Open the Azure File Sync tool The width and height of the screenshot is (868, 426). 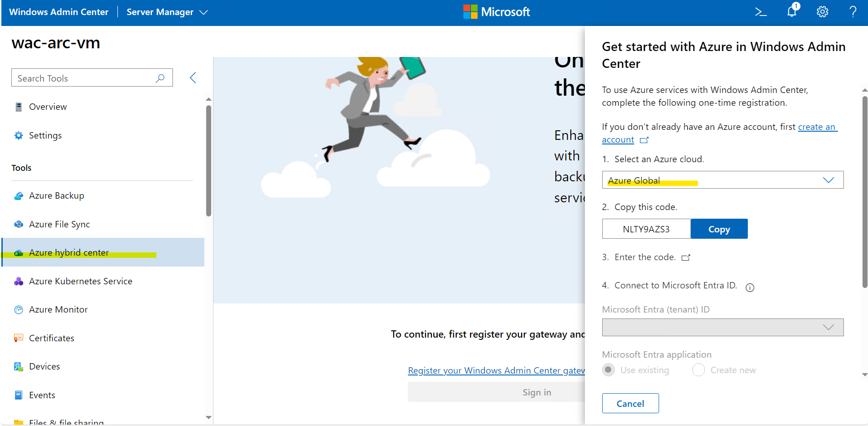(x=103, y=224)
